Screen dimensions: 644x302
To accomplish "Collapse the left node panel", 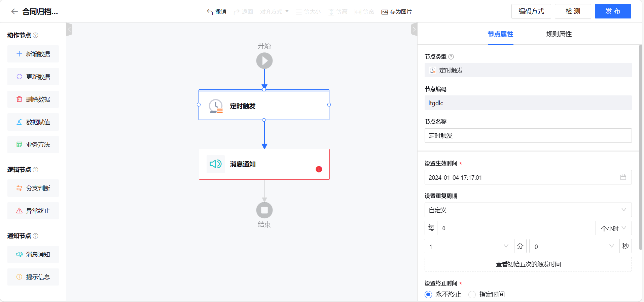I will 69,29.
